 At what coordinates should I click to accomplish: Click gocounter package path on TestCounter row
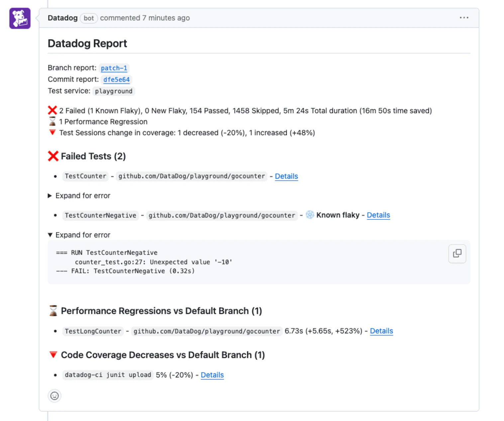[x=192, y=176]
